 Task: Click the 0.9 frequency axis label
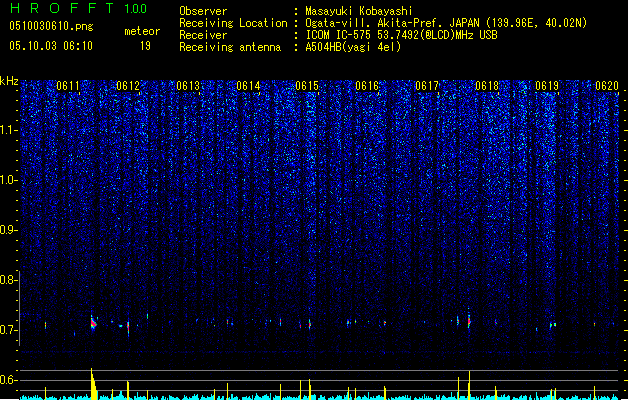pos(9,230)
